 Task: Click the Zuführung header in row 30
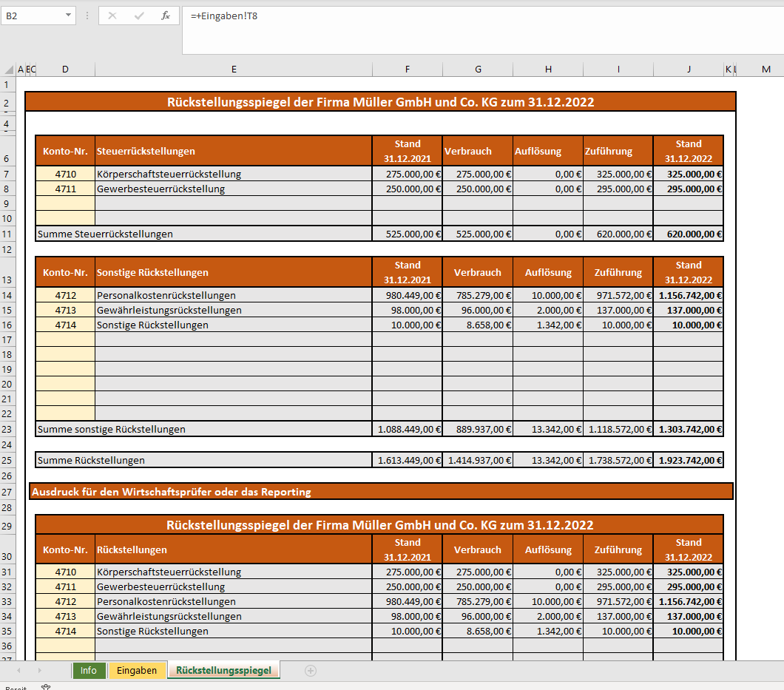[618, 549]
